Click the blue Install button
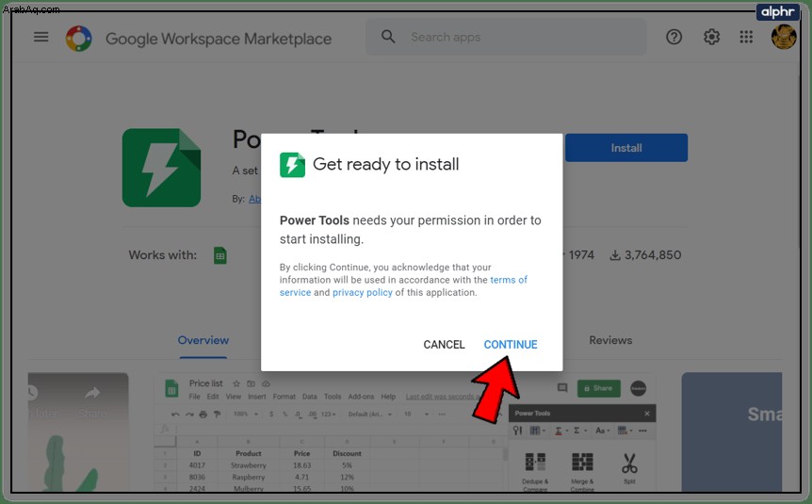812x504 pixels. tap(626, 148)
